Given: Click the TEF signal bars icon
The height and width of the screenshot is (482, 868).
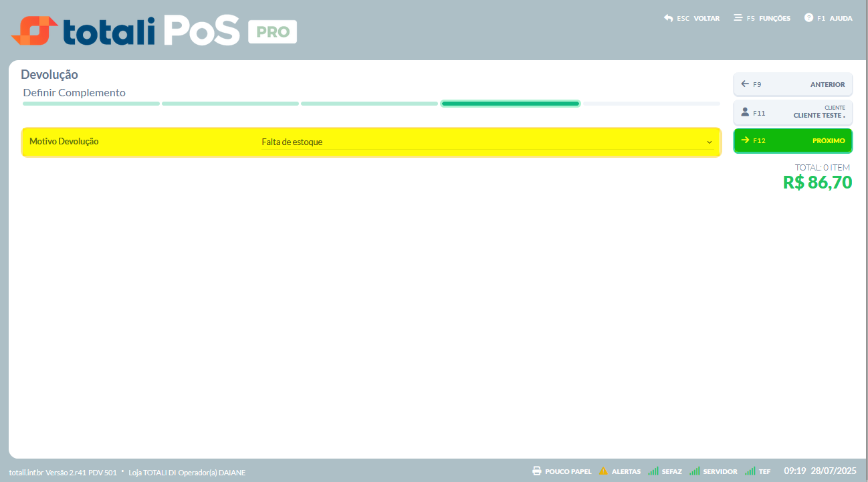Looking at the screenshot, I should 750,471.
